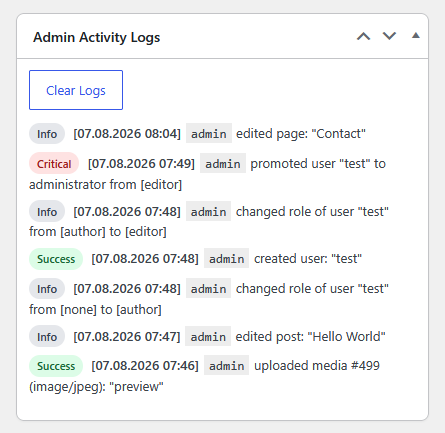
Task: Click Success badge on uploaded media row
Action: pyautogui.click(x=56, y=366)
